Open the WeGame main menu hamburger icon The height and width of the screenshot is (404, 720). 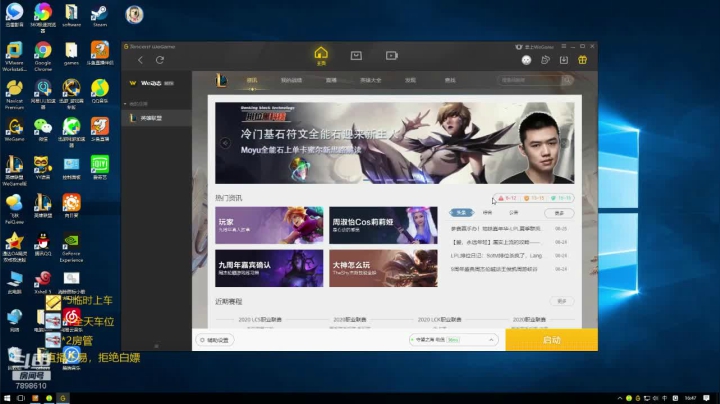coord(563,46)
